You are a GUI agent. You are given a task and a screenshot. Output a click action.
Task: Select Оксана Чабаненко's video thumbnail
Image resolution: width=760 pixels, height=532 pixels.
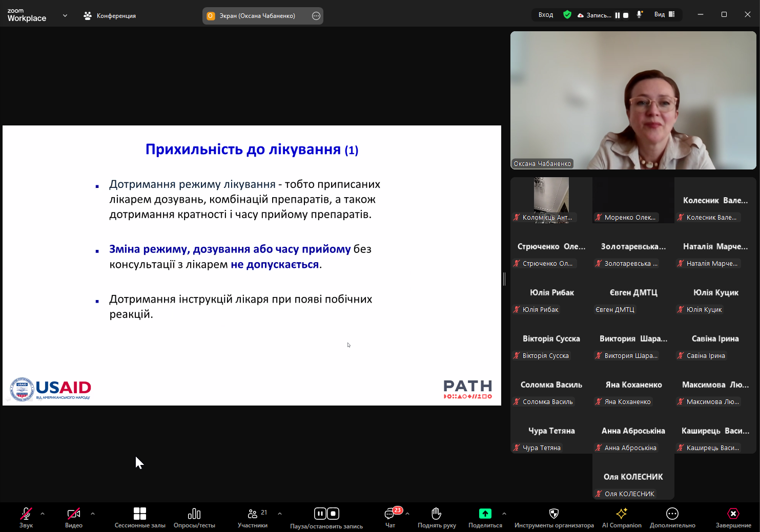coord(633,100)
